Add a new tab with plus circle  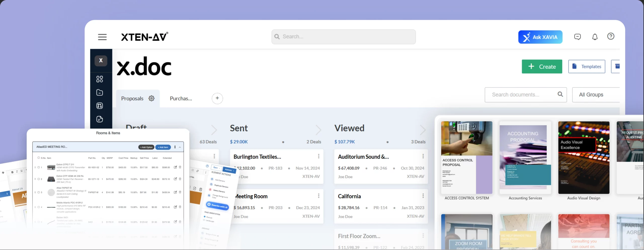217,98
